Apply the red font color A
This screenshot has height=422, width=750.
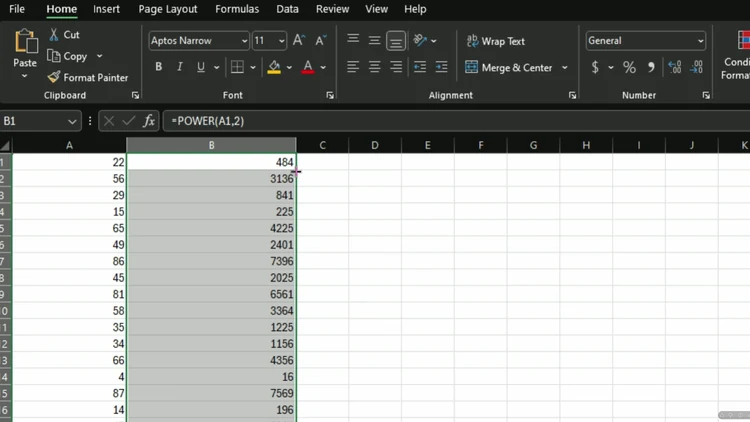[x=308, y=67]
